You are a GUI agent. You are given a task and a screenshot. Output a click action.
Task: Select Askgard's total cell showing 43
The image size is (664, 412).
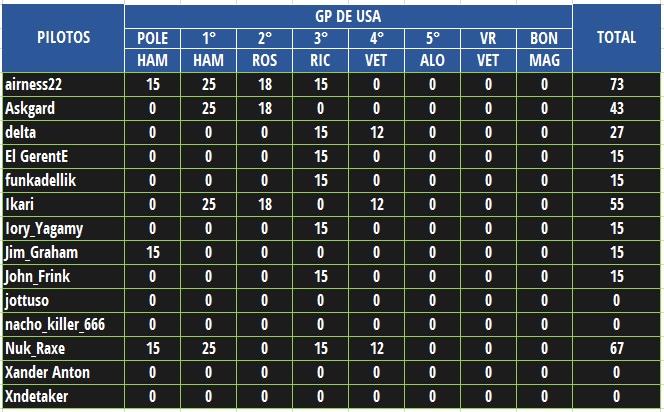617,108
